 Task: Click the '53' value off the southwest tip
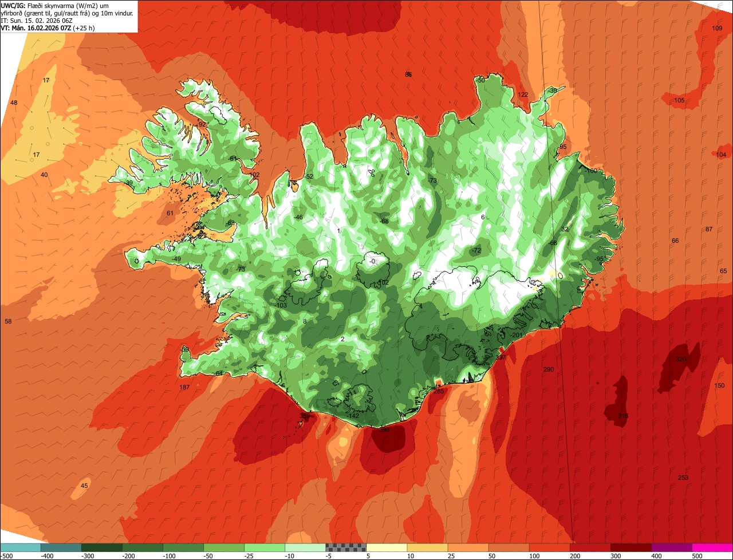coord(185,349)
